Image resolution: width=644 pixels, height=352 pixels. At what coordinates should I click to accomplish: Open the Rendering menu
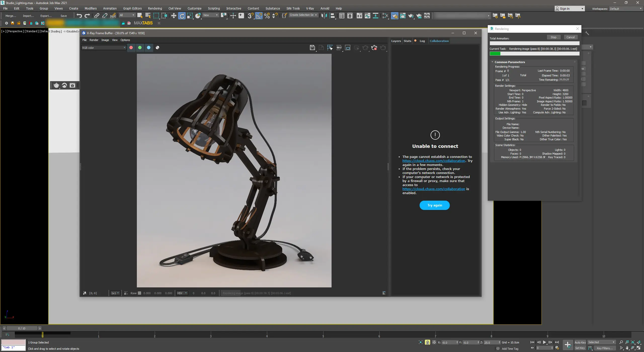[x=155, y=9]
